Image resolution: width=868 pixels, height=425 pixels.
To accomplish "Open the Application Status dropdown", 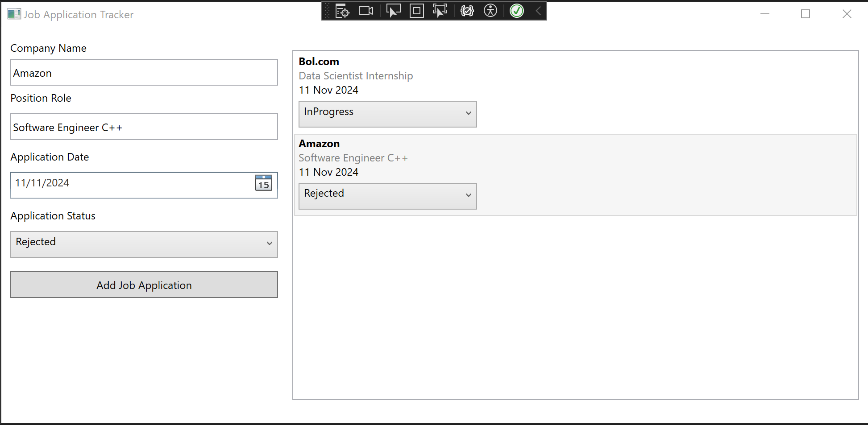I will point(144,244).
